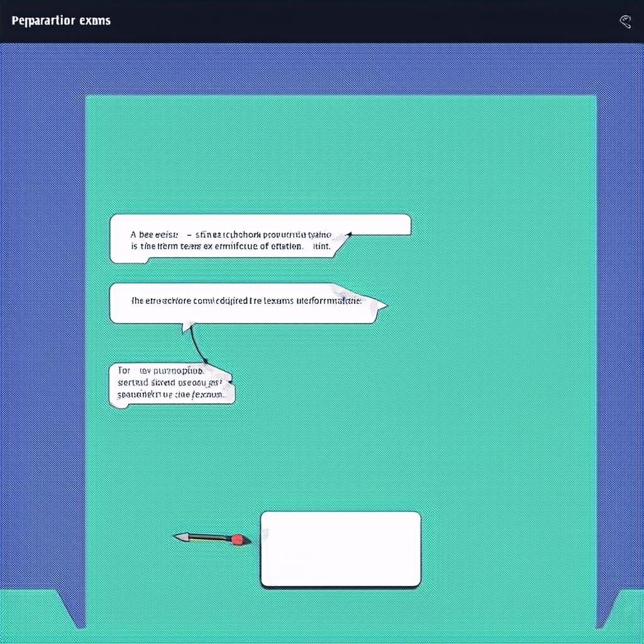Click the red eraser end of the pencil

[237, 539]
